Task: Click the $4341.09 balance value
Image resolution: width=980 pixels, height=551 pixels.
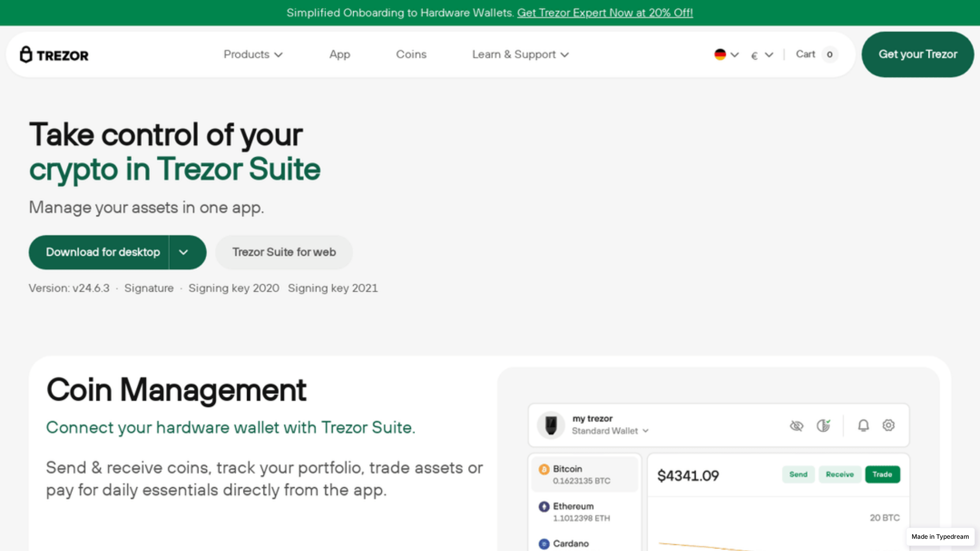Action: tap(688, 476)
